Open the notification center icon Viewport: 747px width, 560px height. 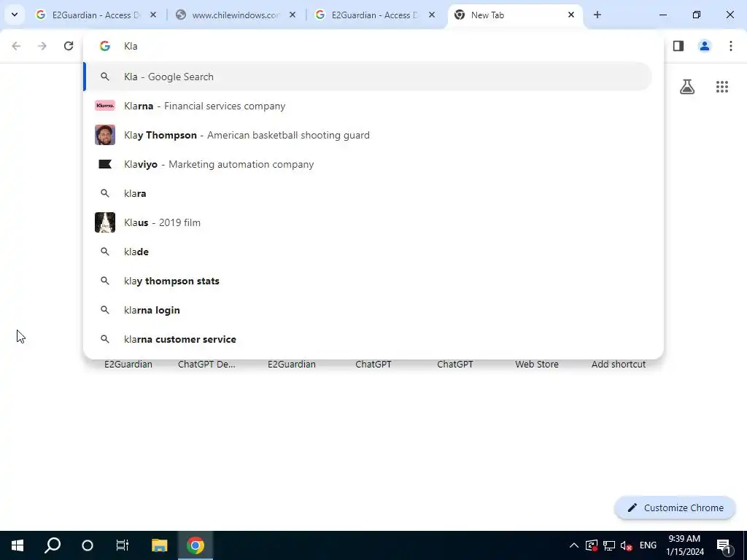point(724,545)
